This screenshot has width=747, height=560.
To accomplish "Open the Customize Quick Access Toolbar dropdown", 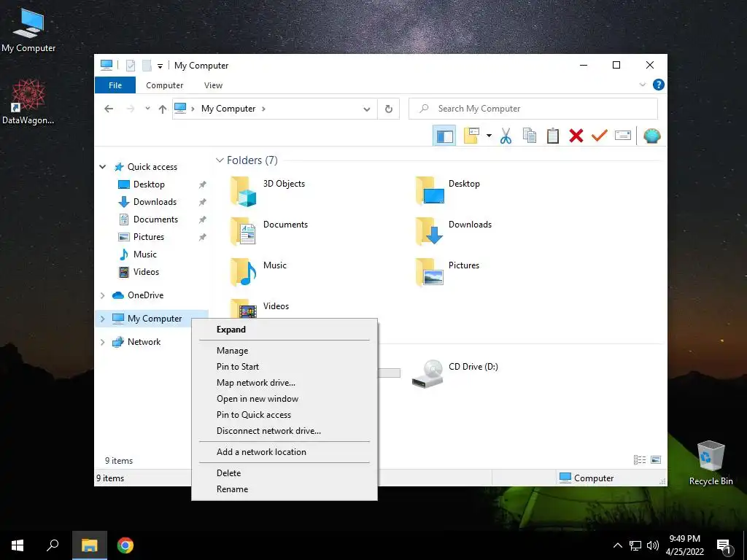I will (160, 66).
